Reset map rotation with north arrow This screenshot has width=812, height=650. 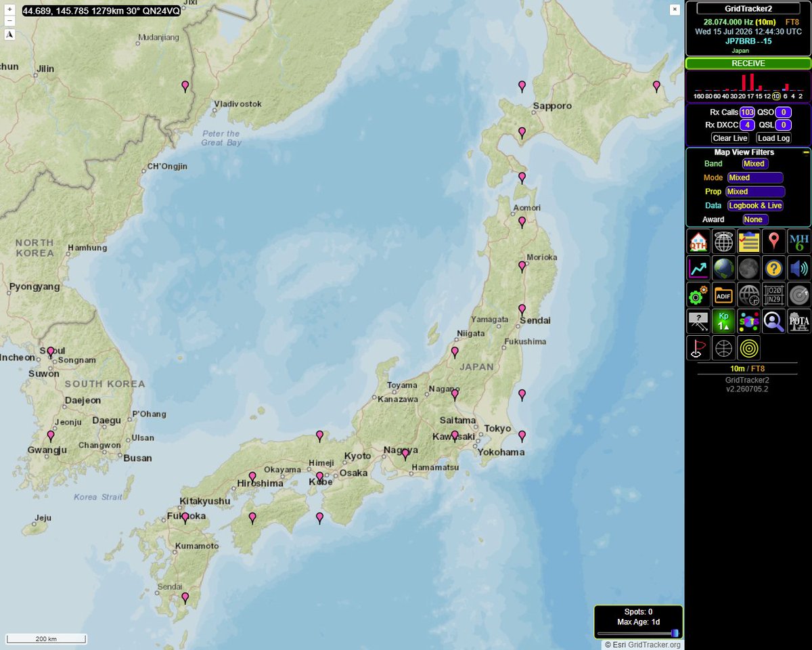click(10, 35)
